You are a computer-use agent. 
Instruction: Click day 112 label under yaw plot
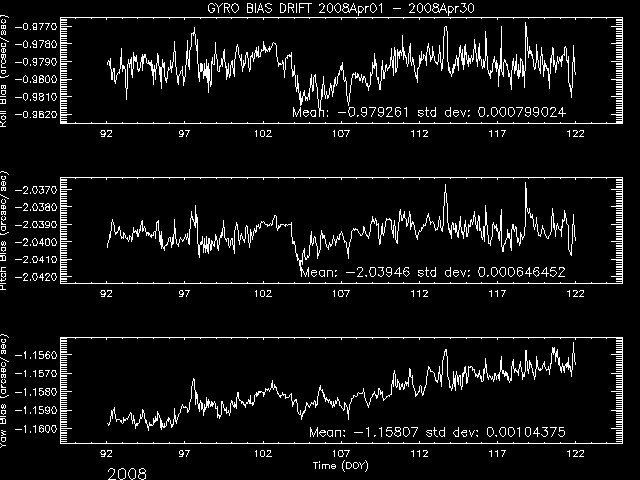click(419, 453)
